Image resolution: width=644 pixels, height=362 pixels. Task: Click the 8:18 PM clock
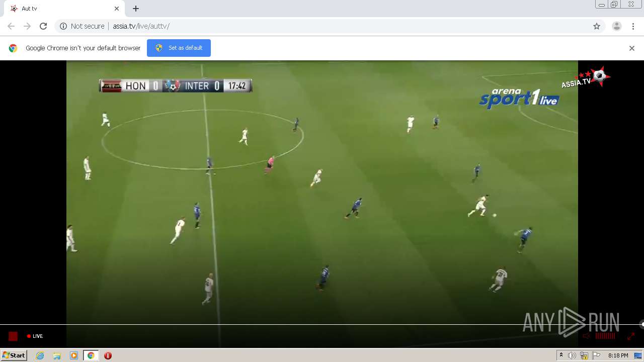tap(618, 355)
